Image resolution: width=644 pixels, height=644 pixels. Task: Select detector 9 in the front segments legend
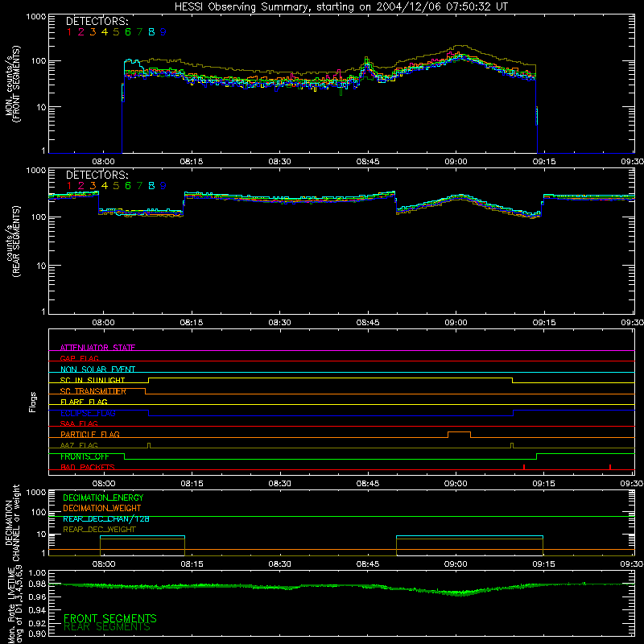point(163,32)
